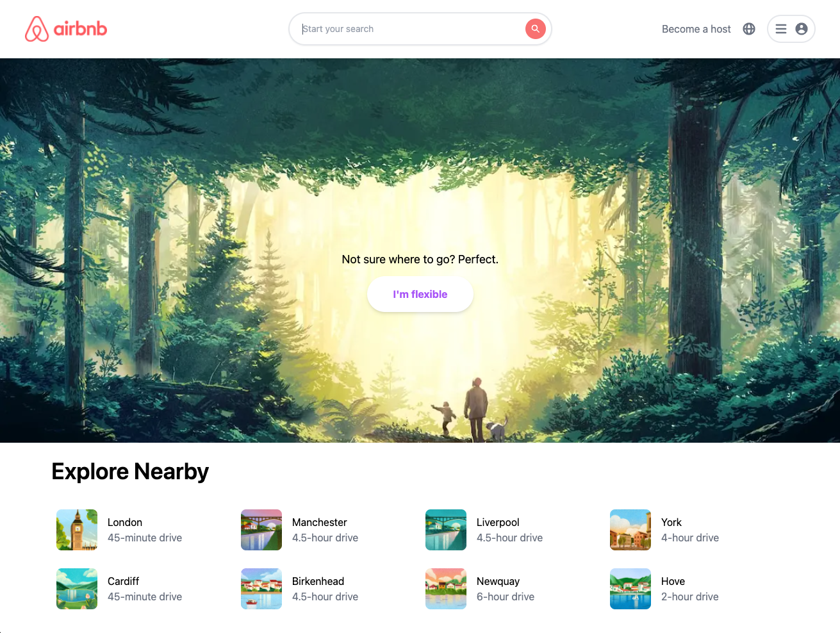Click the Liverpool destination image
The height and width of the screenshot is (633, 840).
pos(446,530)
